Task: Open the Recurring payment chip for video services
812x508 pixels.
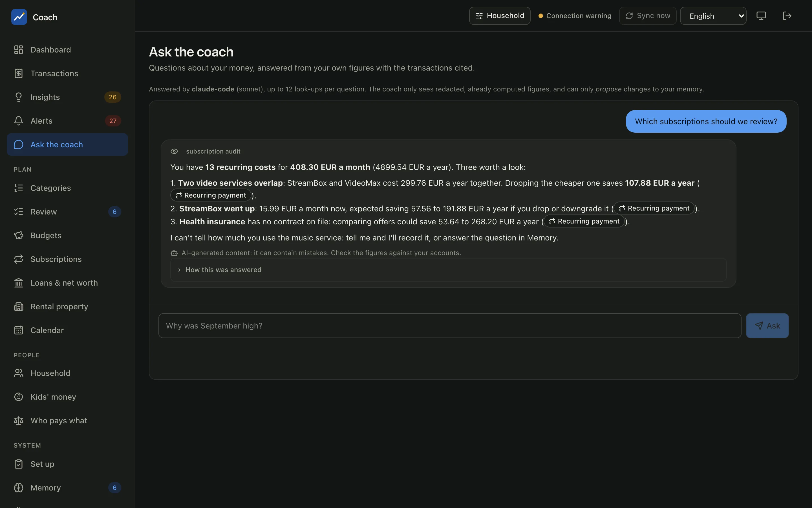Action: pos(211,195)
